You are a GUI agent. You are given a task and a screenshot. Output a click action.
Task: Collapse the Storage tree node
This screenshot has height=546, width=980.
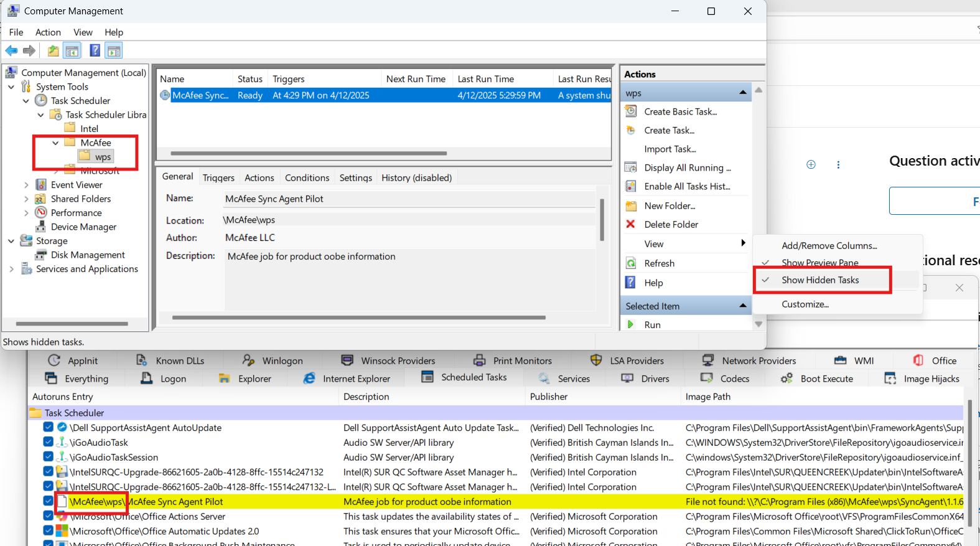(x=11, y=241)
